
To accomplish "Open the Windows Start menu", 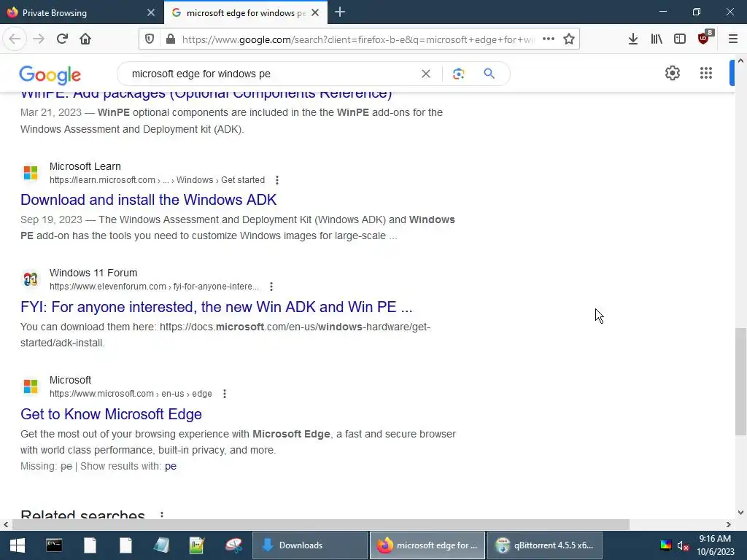I will (18, 545).
